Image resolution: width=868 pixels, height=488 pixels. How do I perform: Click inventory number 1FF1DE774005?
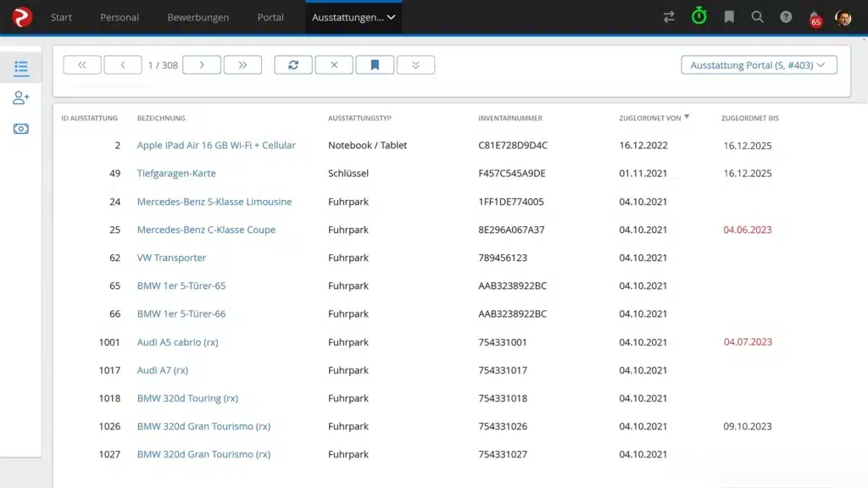pos(511,202)
